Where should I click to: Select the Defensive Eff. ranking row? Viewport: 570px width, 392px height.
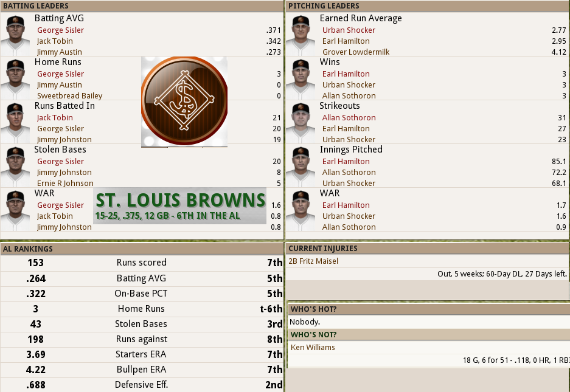(142, 385)
